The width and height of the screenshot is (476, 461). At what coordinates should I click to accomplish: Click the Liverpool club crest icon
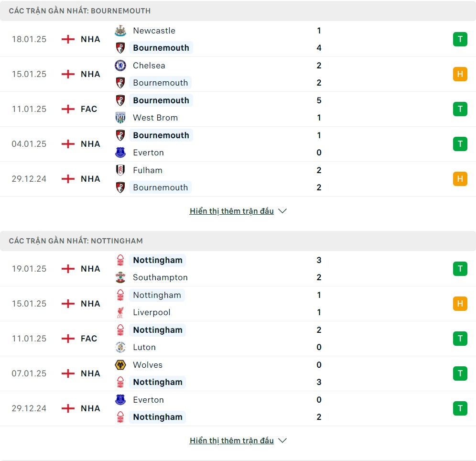(x=120, y=312)
